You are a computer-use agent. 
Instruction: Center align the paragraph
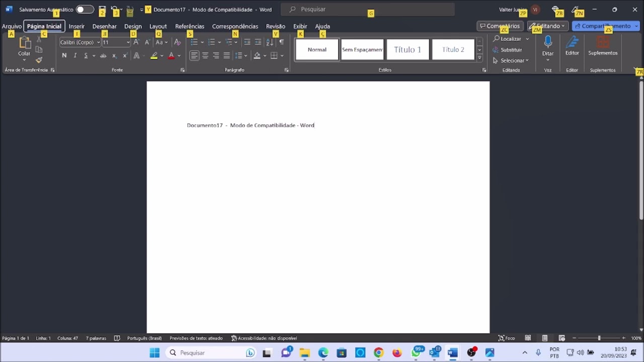pos(205,56)
